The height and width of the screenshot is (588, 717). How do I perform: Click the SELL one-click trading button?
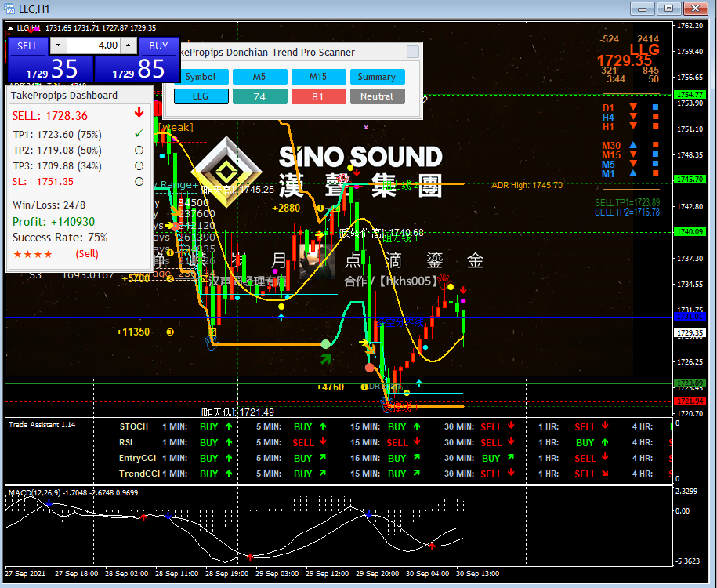point(27,46)
